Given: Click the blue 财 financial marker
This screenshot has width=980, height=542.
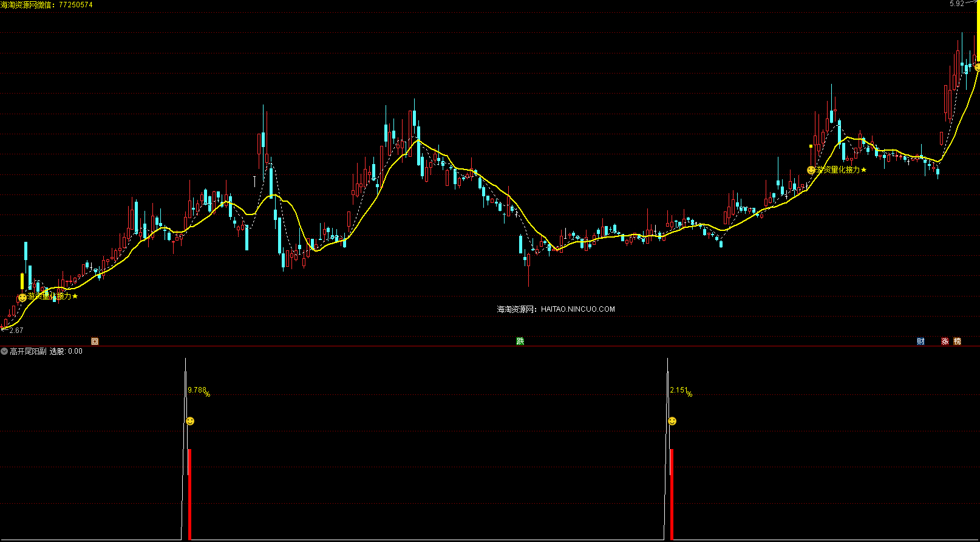Looking at the screenshot, I should tap(920, 341).
